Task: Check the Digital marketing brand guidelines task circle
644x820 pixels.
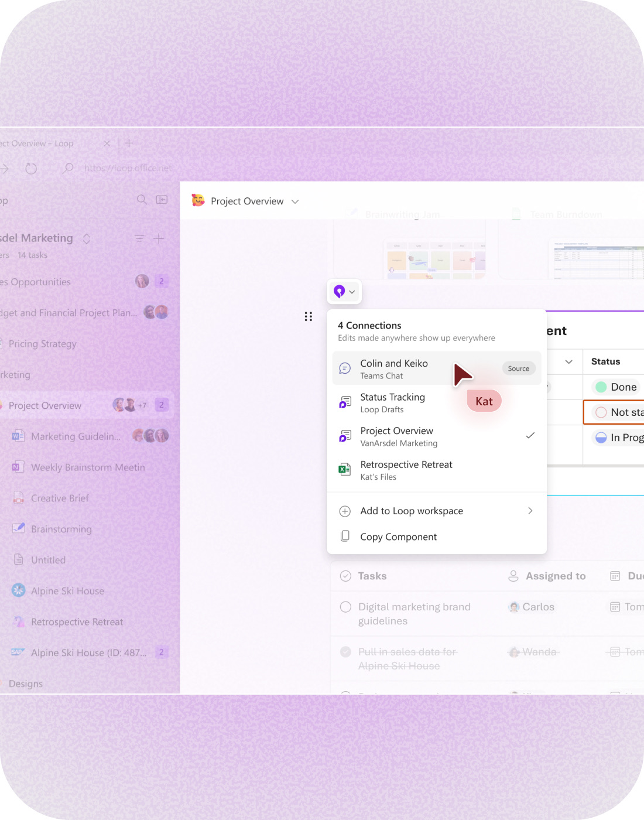Action: click(x=345, y=607)
